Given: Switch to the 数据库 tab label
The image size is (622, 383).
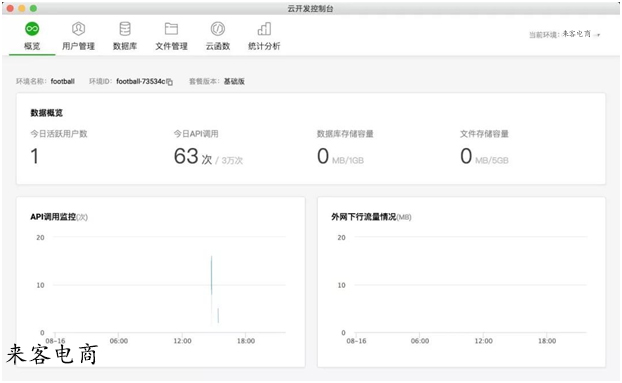Looking at the screenshot, I should [125, 46].
